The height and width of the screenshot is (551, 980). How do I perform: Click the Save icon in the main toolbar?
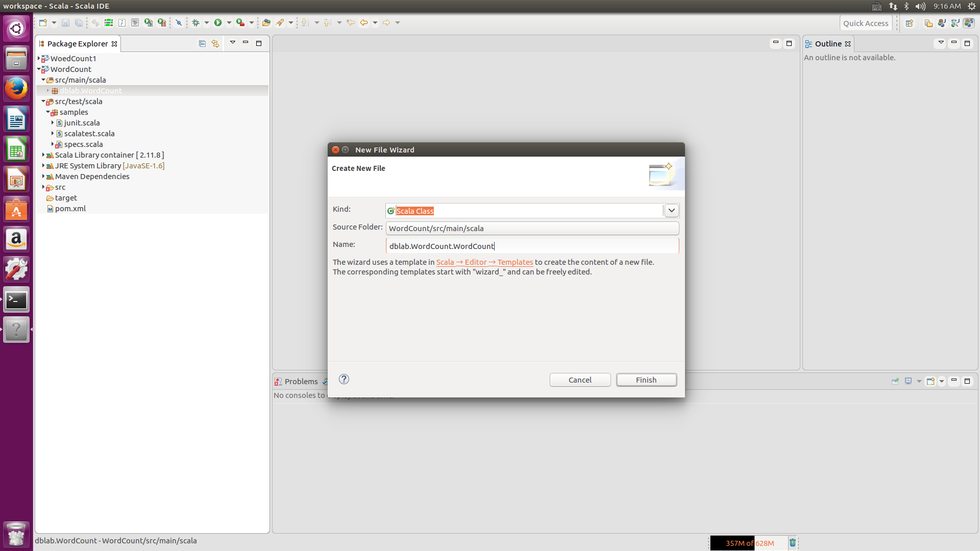(x=65, y=22)
